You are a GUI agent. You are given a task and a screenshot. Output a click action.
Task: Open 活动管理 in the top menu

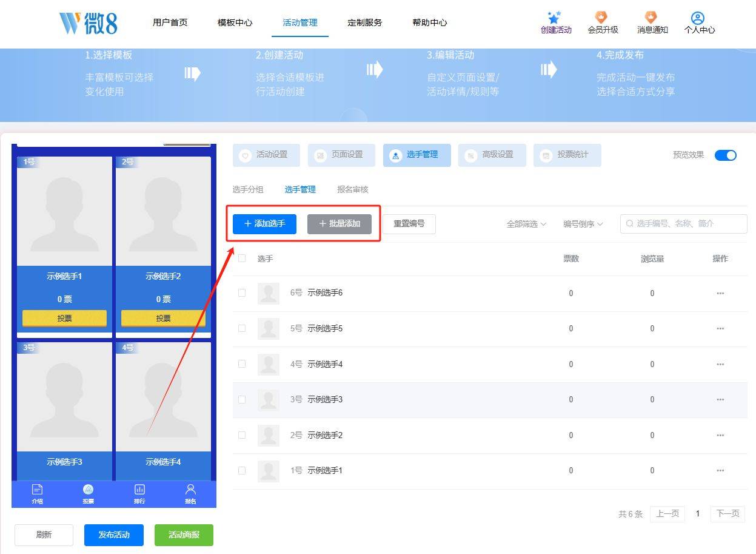point(300,22)
